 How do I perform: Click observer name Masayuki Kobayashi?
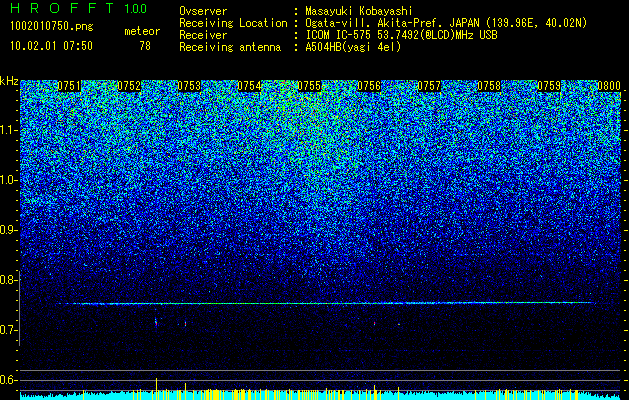point(359,12)
